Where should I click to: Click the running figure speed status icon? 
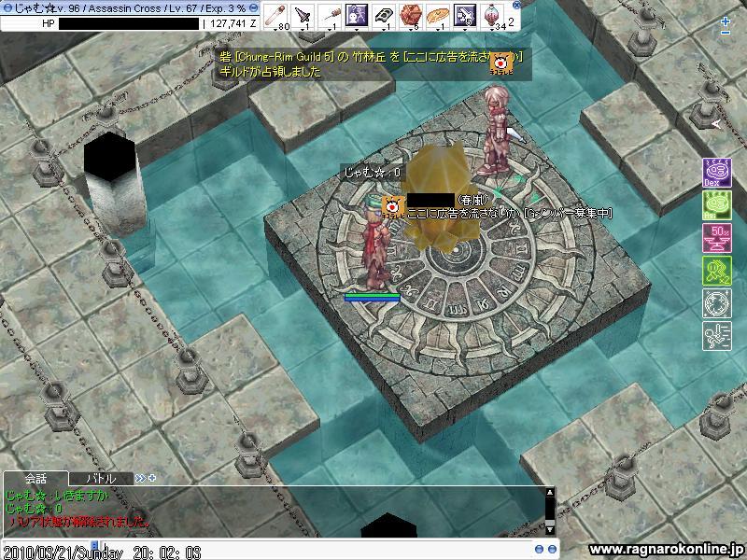[717, 335]
